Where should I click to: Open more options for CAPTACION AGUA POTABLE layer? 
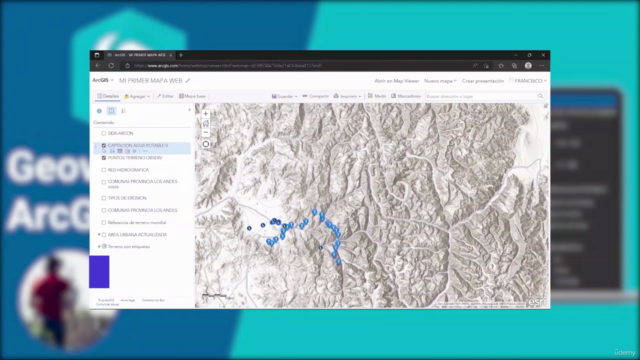pyautogui.click(x=144, y=151)
